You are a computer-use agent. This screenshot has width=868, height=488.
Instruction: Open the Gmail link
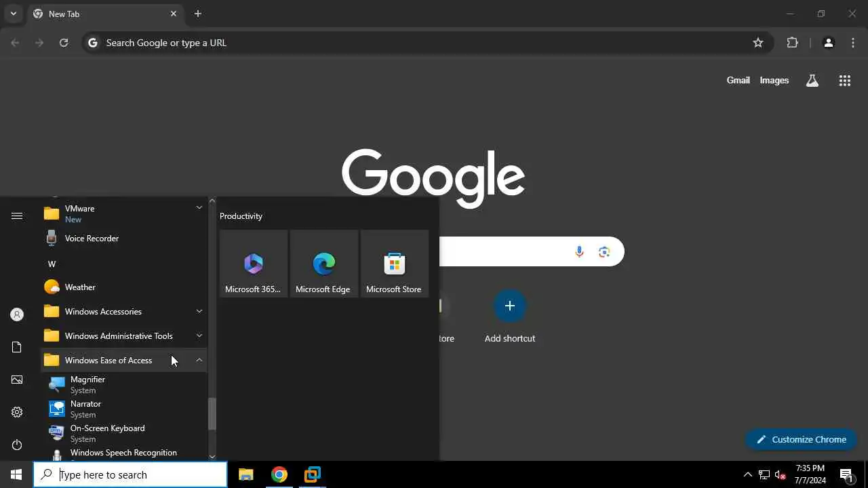pos(738,80)
